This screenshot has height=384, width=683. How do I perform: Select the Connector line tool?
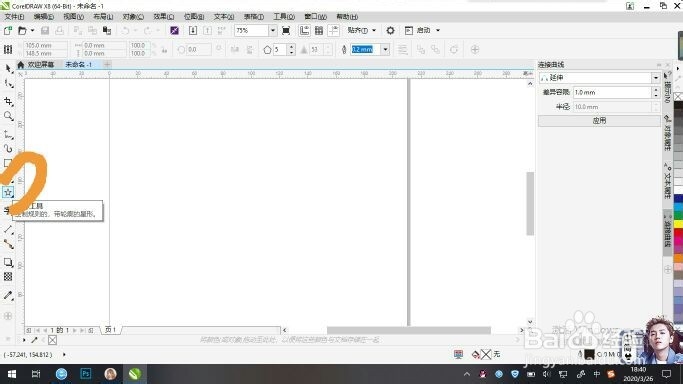click(8, 244)
